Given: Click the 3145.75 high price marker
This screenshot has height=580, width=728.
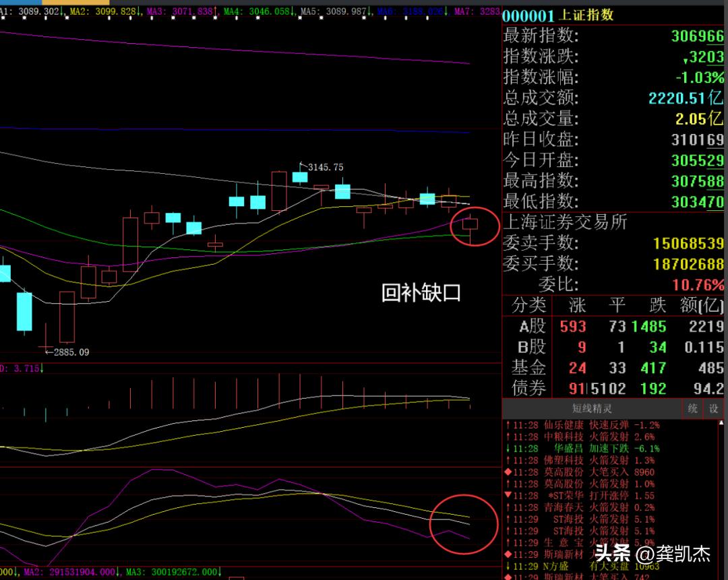Looking at the screenshot, I should pyautogui.click(x=326, y=167).
